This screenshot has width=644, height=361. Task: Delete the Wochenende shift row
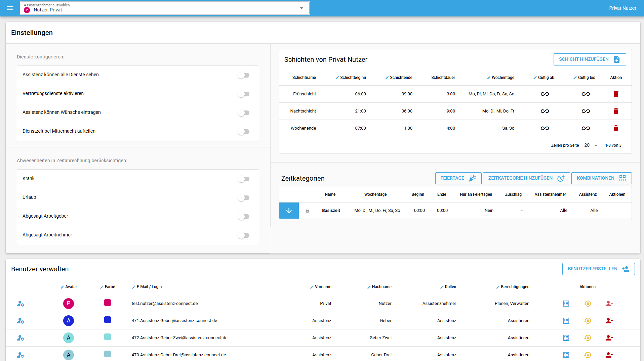(x=616, y=128)
